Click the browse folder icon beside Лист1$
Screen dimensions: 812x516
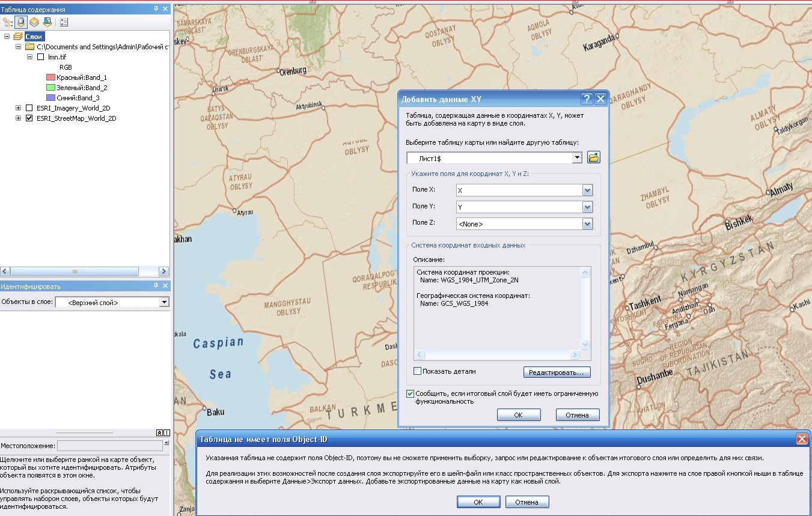[593, 157]
